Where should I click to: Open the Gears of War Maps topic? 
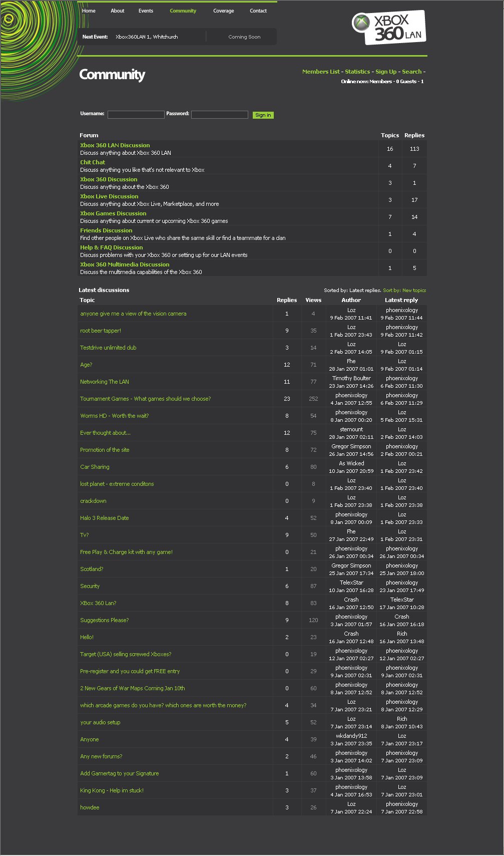point(133,688)
